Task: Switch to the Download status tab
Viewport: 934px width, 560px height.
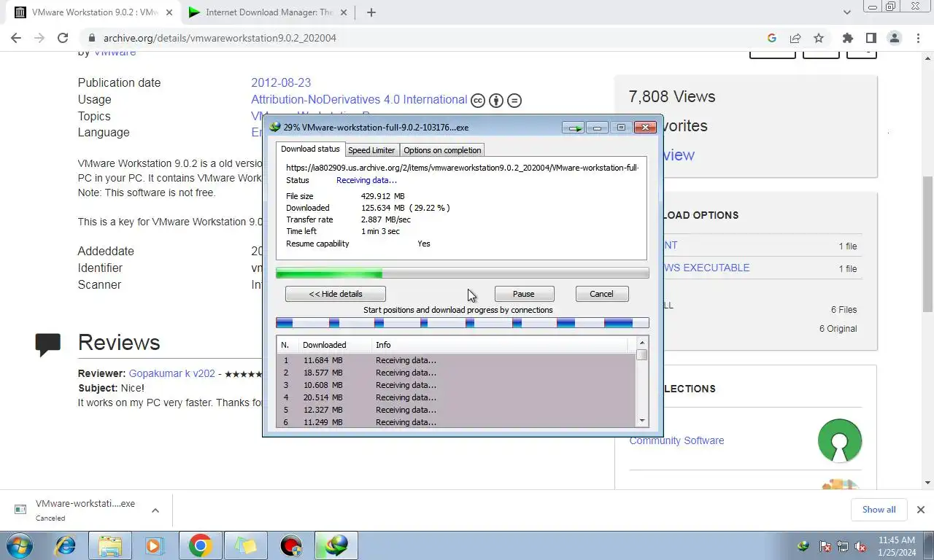Action: click(x=310, y=149)
